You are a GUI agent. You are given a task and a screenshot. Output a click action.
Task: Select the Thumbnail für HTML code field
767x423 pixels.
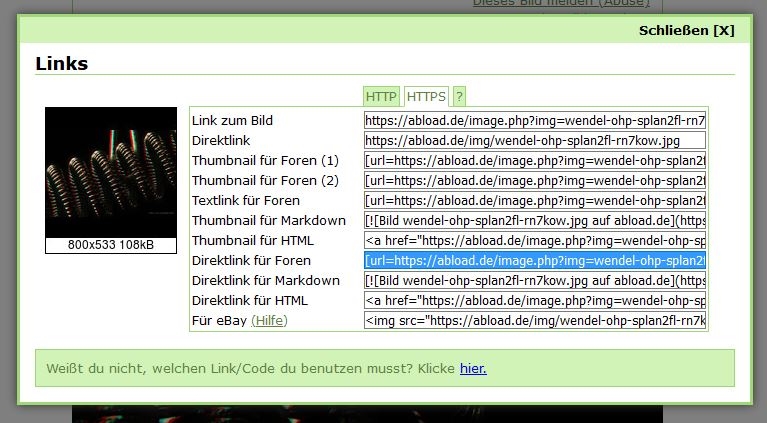click(535, 241)
